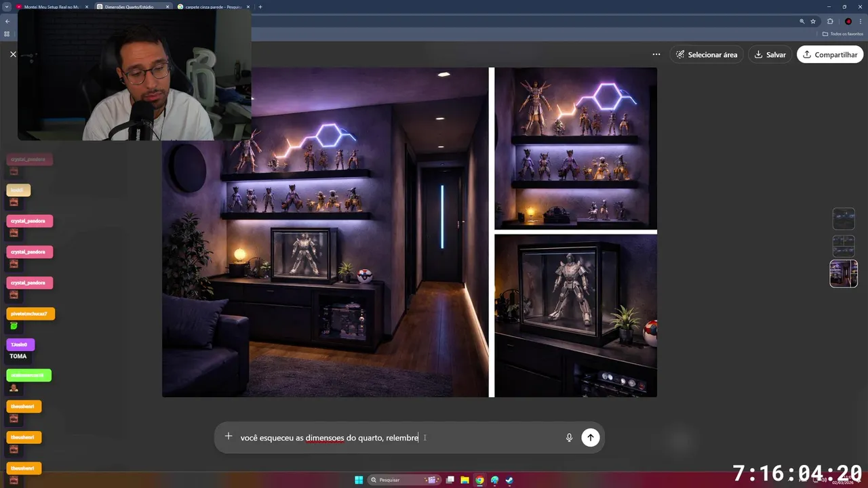
Task: Open File Explorer from the taskbar
Action: pyautogui.click(x=465, y=480)
